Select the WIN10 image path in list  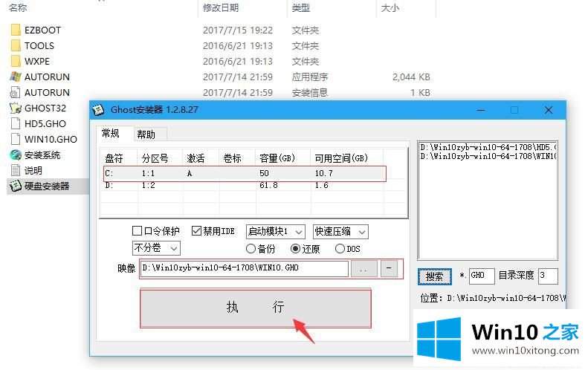click(x=488, y=156)
